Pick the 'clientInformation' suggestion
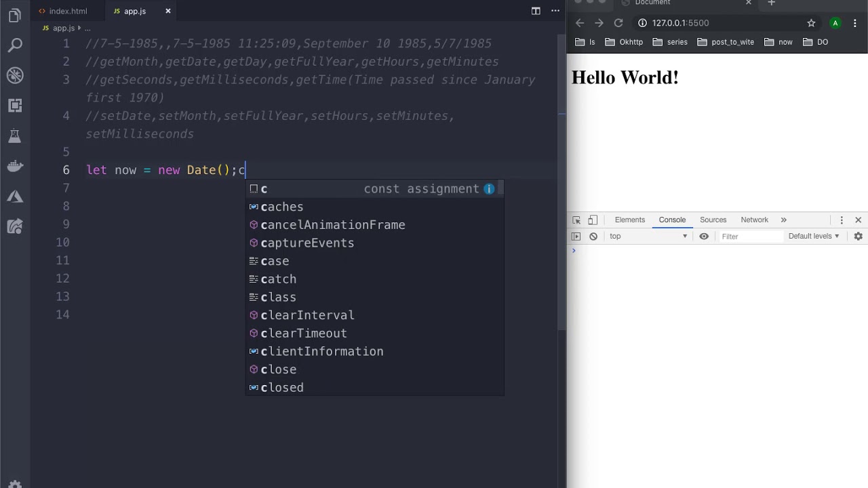Viewport: 868px width, 488px height. pos(374,351)
